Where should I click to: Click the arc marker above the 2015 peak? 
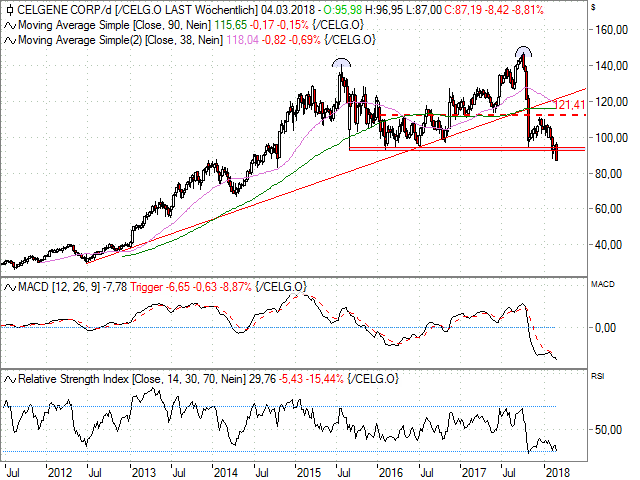(341, 62)
